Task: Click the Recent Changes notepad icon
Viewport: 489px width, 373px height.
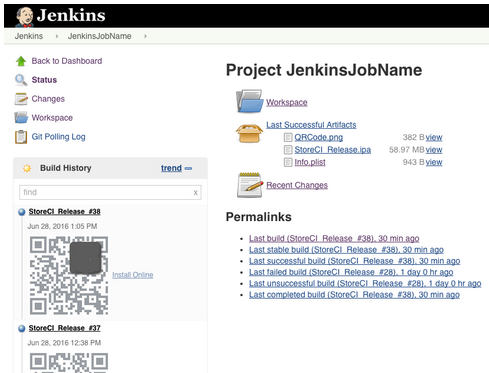Action: 250,185
